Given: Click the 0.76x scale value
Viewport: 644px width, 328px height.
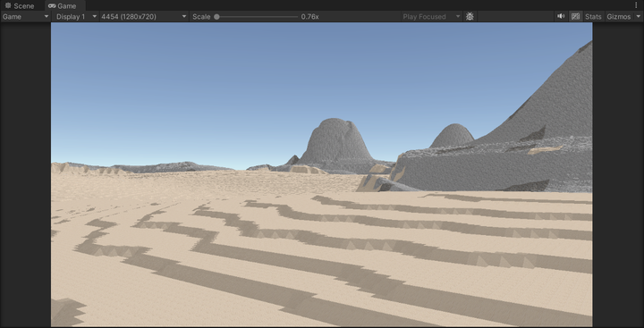Looking at the screenshot, I should coord(309,17).
